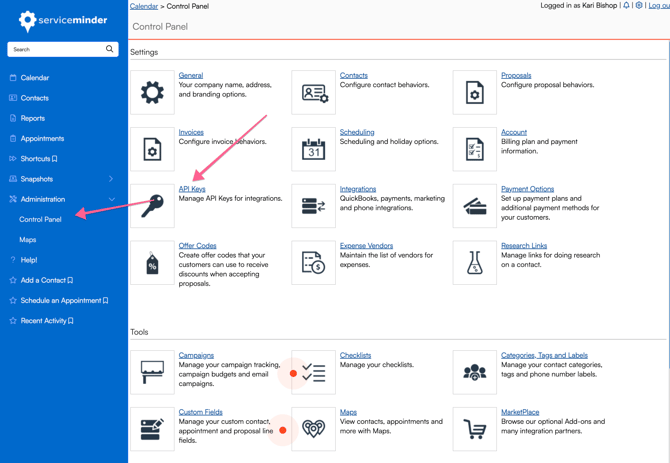Click the Research Links flask icon
670x463 pixels.
tap(475, 263)
